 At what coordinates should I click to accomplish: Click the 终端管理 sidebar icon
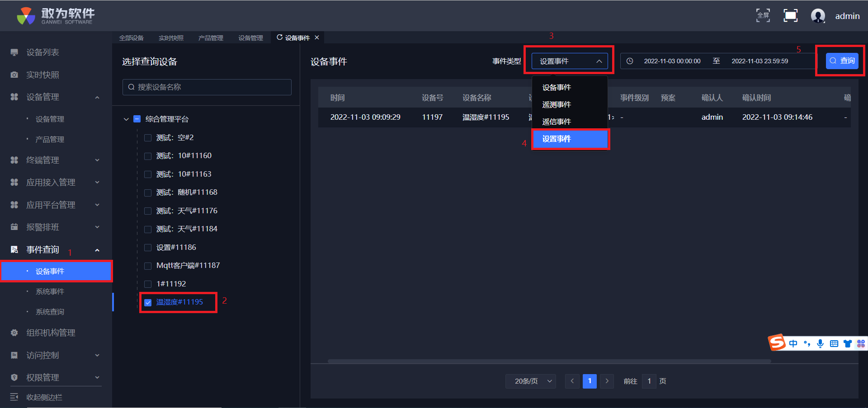pos(14,160)
